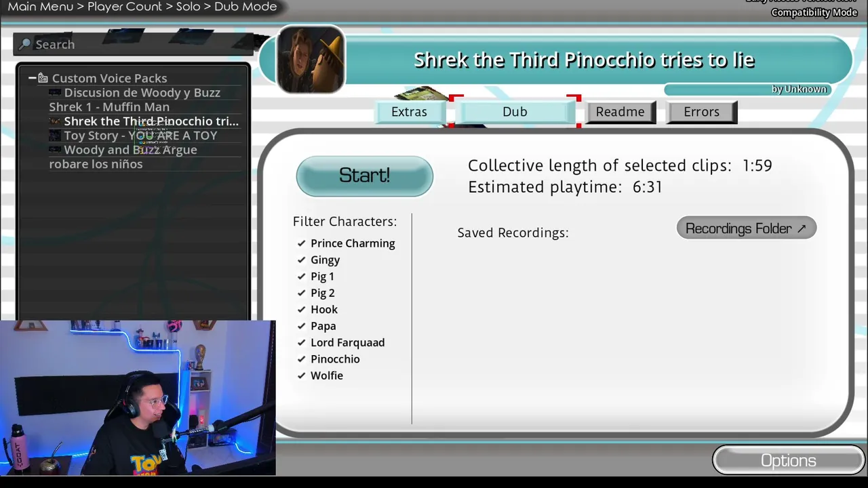Click the 'Collective length of selected clips' text
Image resolution: width=868 pixels, height=488 pixels.
599,165
